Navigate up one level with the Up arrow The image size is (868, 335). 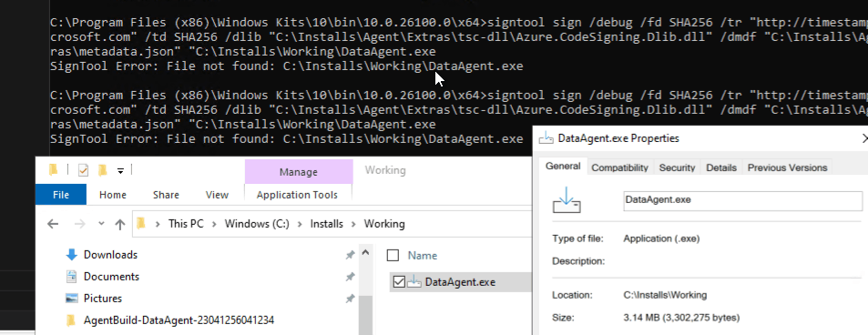coord(120,224)
